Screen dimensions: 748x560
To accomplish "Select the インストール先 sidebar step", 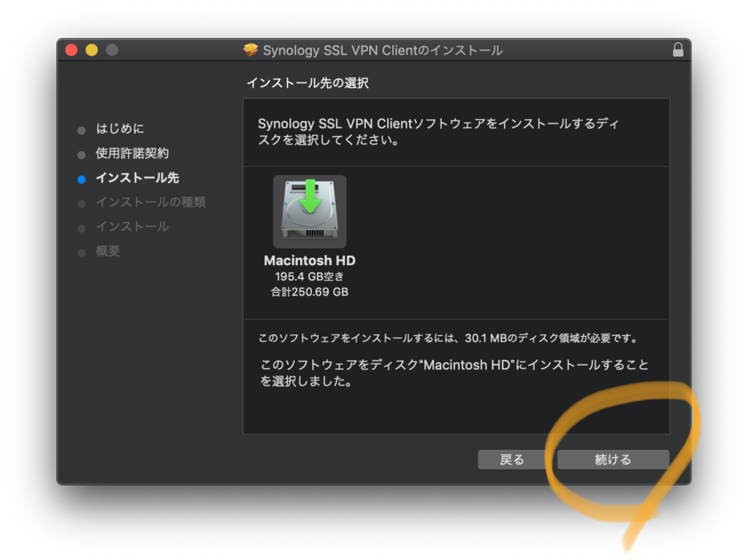I will click(137, 178).
